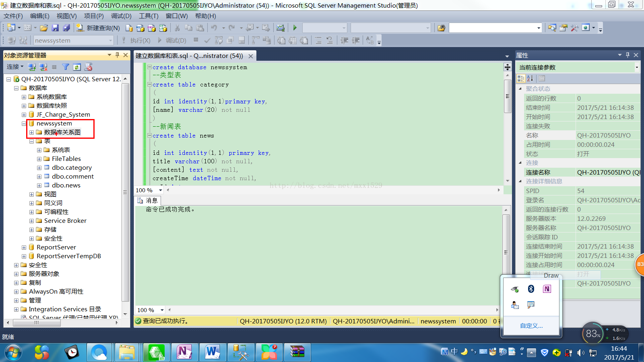Image resolution: width=644 pixels, height=362 pixels.
Task: Open the 编辑(E) menu
Action: pos(39,16)
